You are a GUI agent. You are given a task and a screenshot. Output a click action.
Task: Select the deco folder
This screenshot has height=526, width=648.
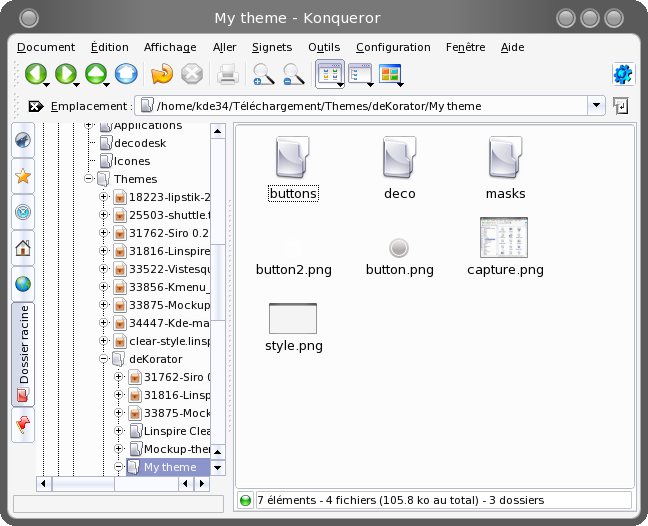click(x=399, y=169)
